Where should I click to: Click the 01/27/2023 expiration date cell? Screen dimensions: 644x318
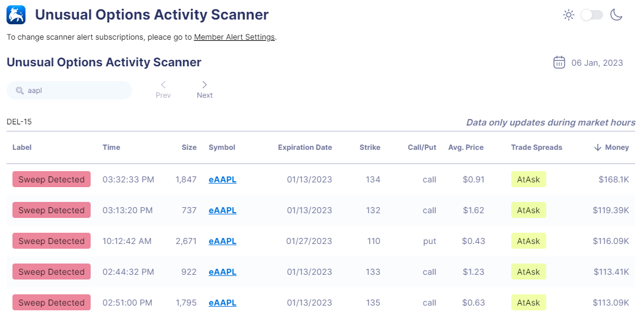point(309,241)
